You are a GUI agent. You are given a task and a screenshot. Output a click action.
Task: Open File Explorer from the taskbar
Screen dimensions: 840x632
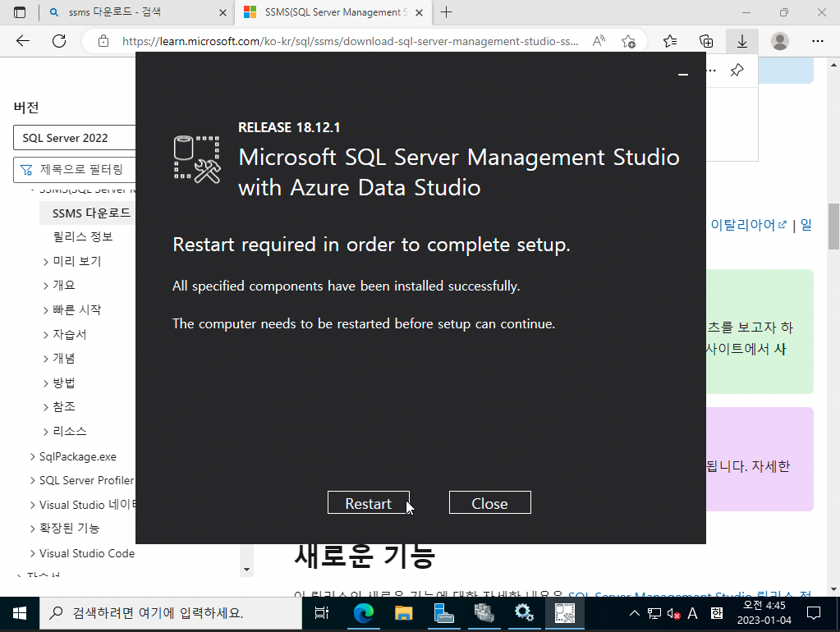coord(403,614)
